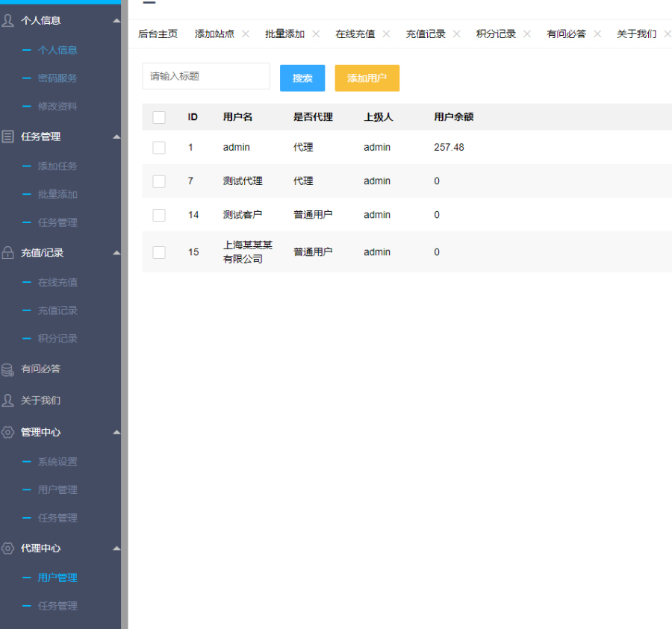
Task: Collapse the 充值/记录 section arrow
Action: (x=116, y=253)
